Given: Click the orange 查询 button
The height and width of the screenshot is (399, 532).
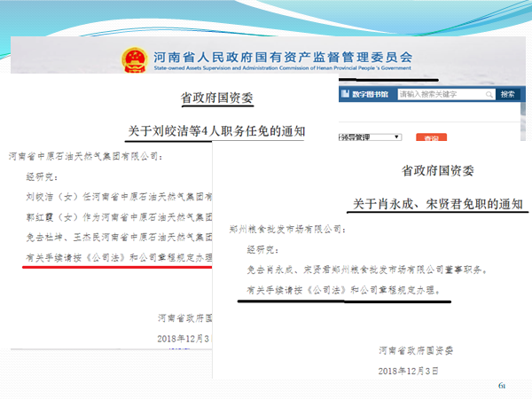Looking at the screenshot, I should [x=431, y=137].
